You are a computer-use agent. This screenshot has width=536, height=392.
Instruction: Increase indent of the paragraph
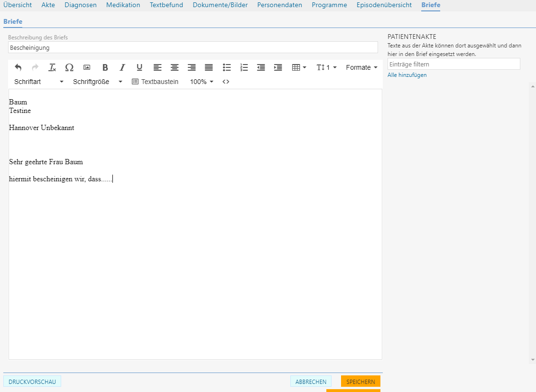click(x=278, y=67)
